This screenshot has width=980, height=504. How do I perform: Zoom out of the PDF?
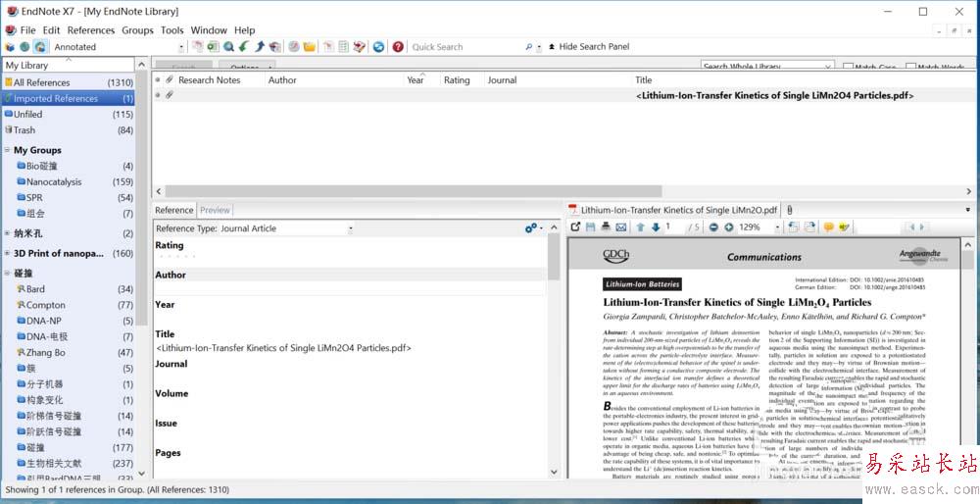(713, 227)
